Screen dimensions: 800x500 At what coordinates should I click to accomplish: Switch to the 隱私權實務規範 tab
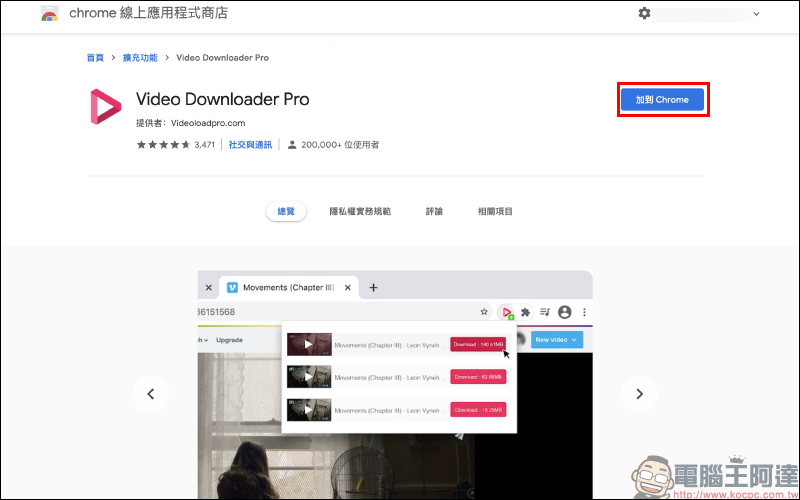[x=360, y=211]
